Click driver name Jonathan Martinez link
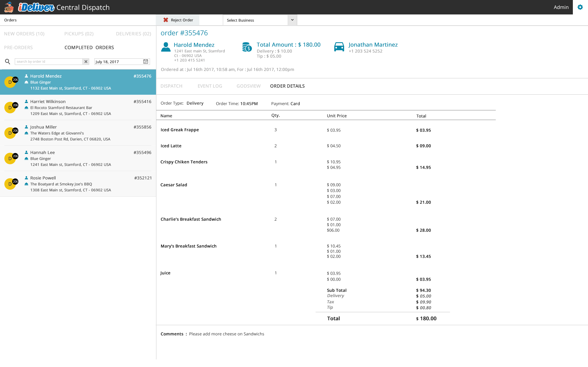Viewport: 588px width, 367px height. pos(373,45)
